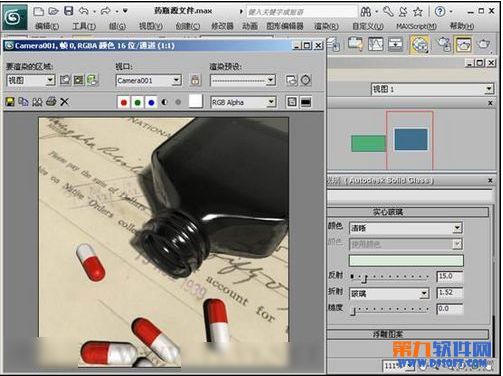Open environment and effects dialog icon
The height and width of the screenshot is (376, 503).
pos(306,80)
